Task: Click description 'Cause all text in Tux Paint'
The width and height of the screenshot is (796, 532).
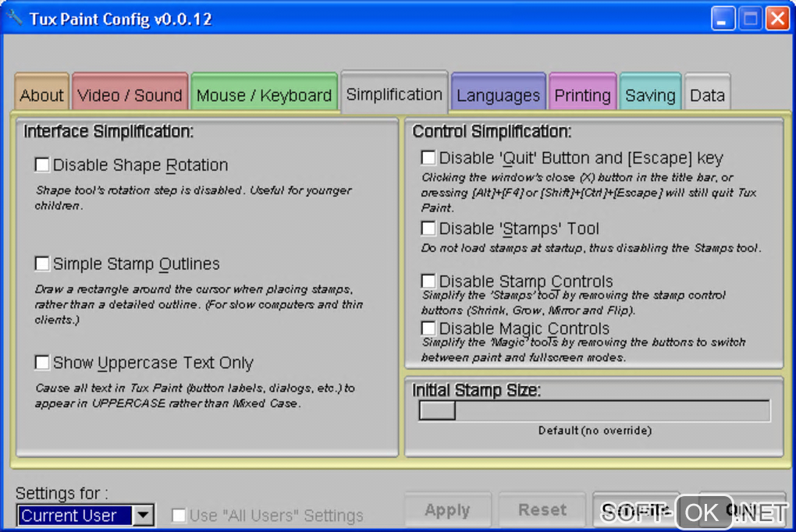Action: point(195,395)
